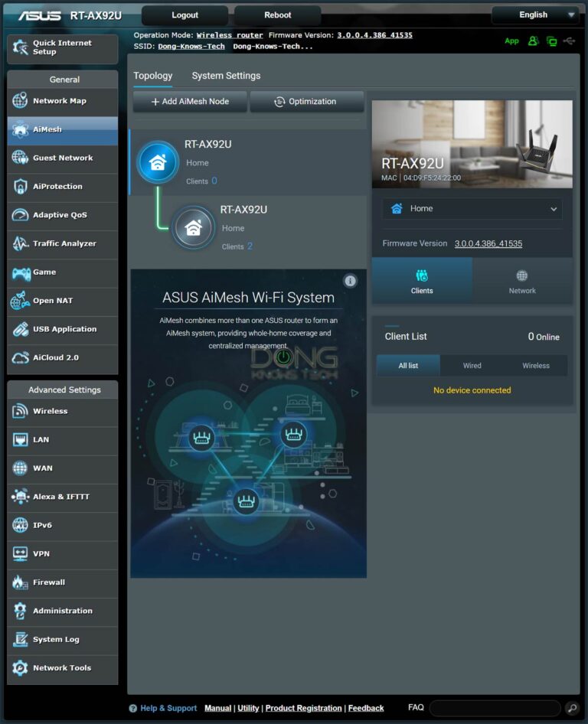Image resolution: width=588 pixels, height=724 pixels.
Task: Open the Network globe icon panel
Action: (x=522, y=281)
